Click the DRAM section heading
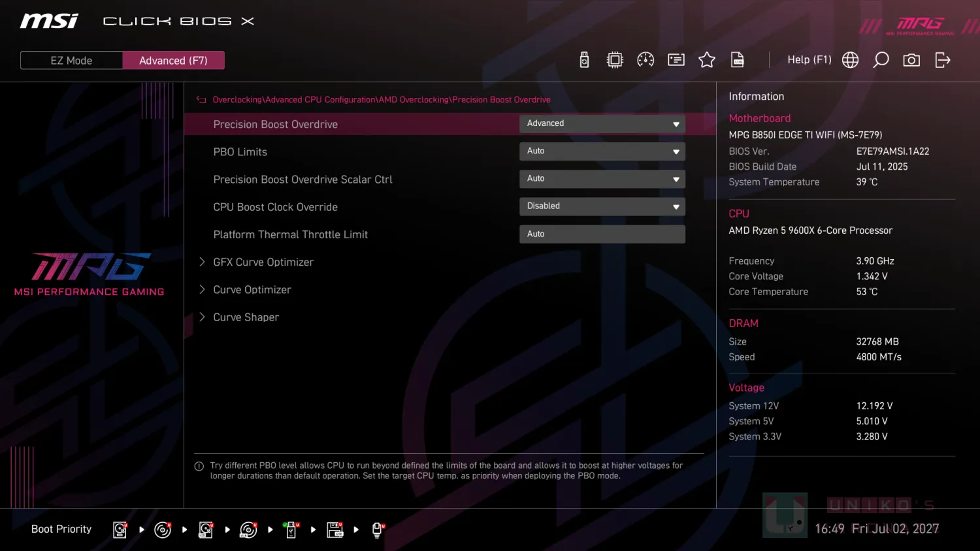 tap(743, 323)
